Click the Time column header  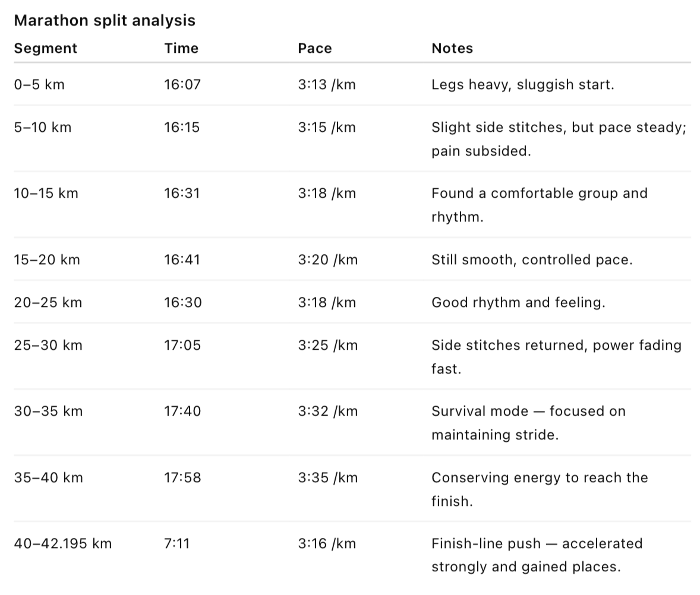tap(181, 48)
